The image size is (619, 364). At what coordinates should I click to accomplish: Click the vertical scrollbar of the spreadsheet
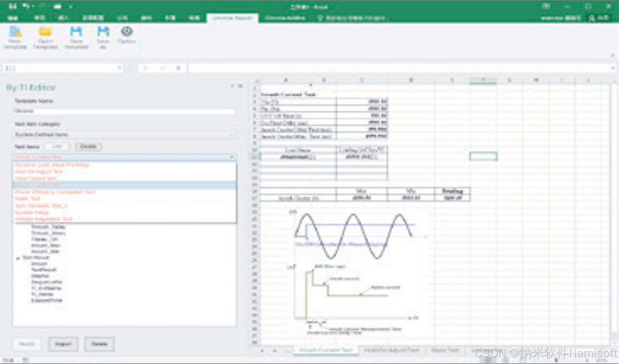click(x=614, y=211)
